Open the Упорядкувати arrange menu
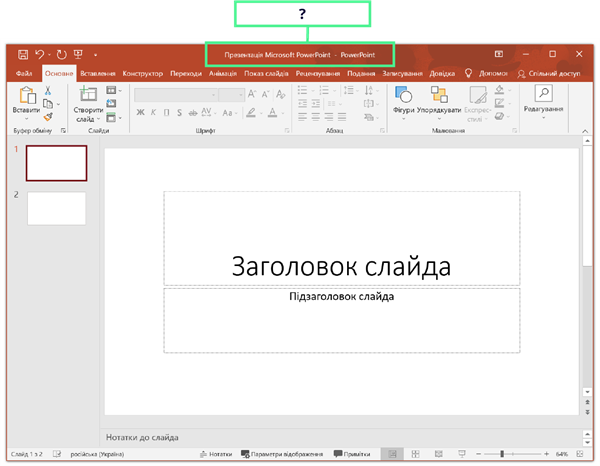 click(439, 104)
